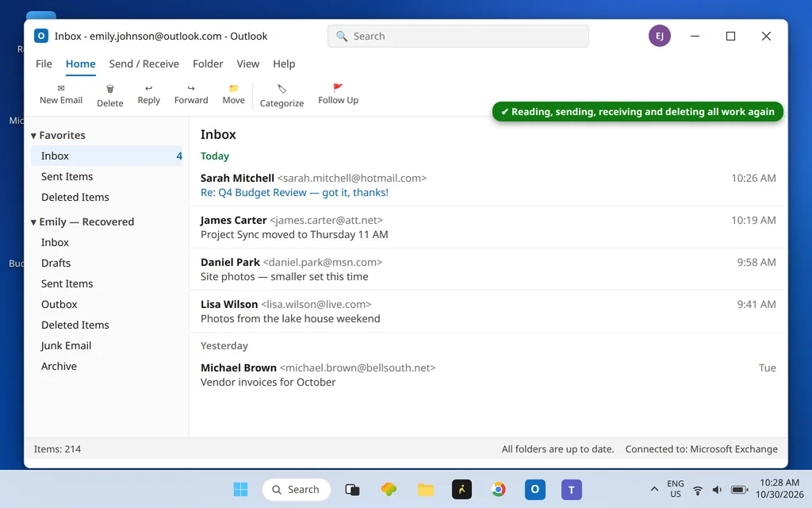812x508 pixels.
Task: Click the green 'all work again' notification
Action: (x=638, y=112)
